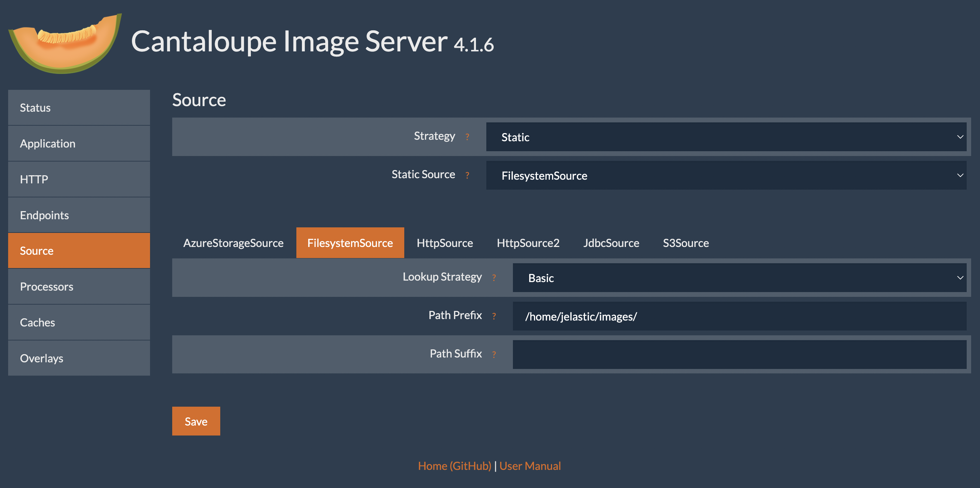This screenshot has width=980, height=488.
Task: Click the Lookup Strategy field label
Action: point(442,277)
